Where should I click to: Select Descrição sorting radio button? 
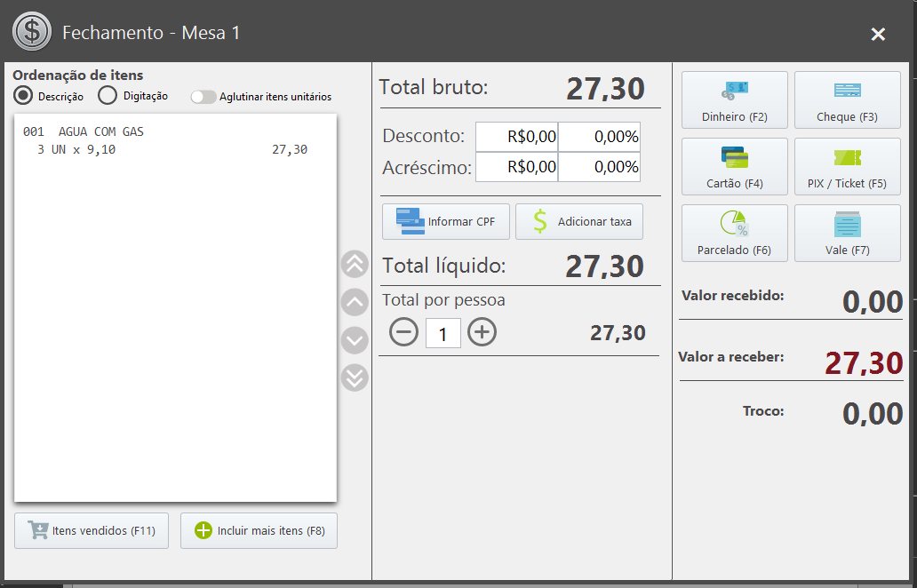click(x=23, y=95)
